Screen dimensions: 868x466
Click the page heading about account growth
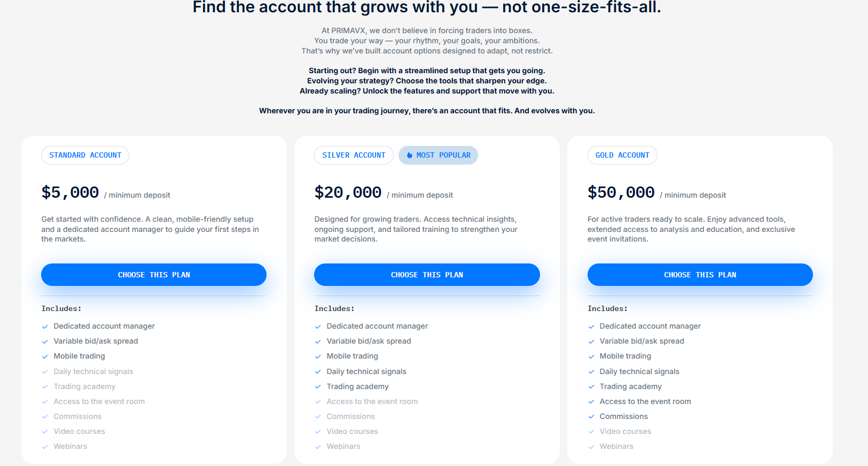click(427, 7)
